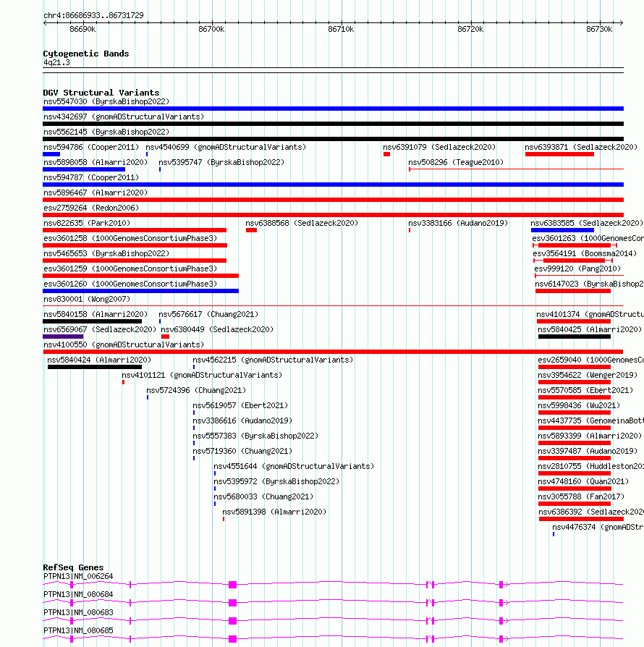
Task: Select nsv5840158 (Almarri2020) label
Action: pyautogui.click(x=96, y=314)
